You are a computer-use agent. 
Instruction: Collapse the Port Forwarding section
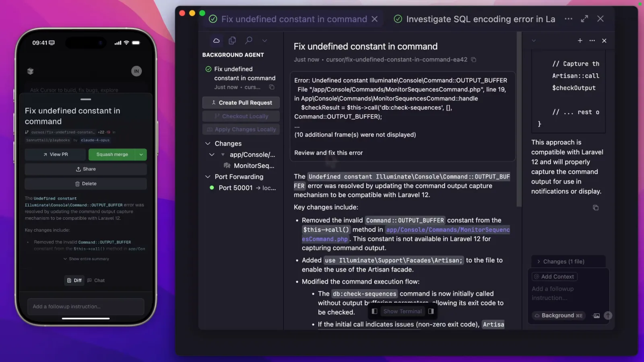(208, 177)
